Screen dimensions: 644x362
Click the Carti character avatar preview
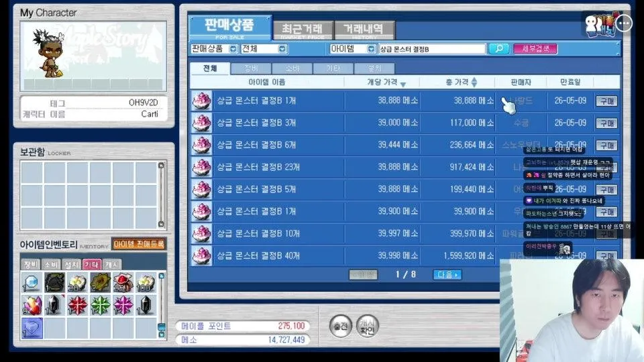click(52, 54)
